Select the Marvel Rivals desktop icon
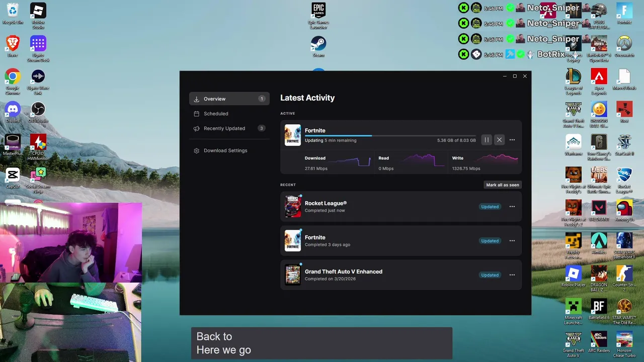Viewport: 644px width, 362px height. [x=624, y=79]
